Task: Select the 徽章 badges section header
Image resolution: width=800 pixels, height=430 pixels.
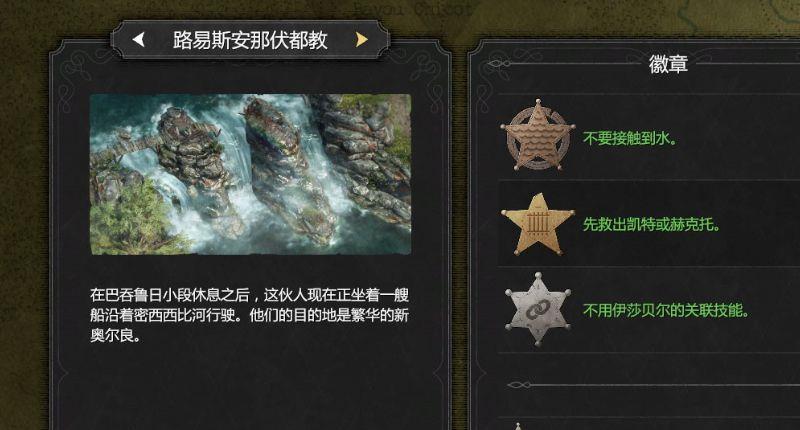Action: pyautogui.click(x=668, y=64)
